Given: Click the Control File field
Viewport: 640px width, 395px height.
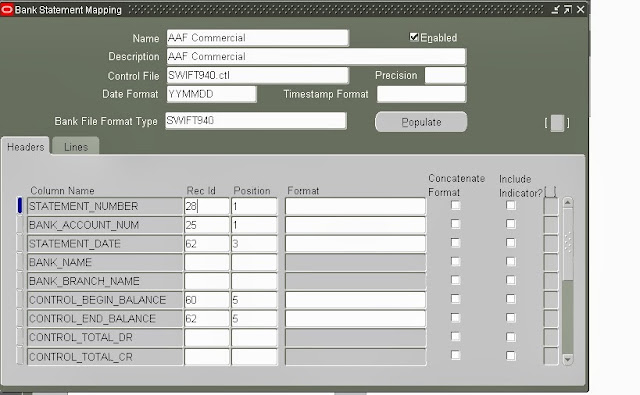Looking at the screenshot, I should tap(258, 75).
